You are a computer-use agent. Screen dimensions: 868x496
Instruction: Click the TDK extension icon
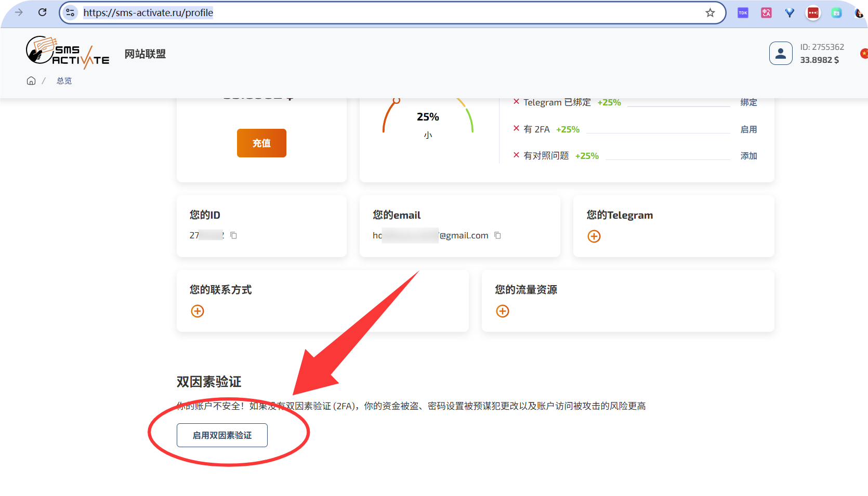click(742, 12)
